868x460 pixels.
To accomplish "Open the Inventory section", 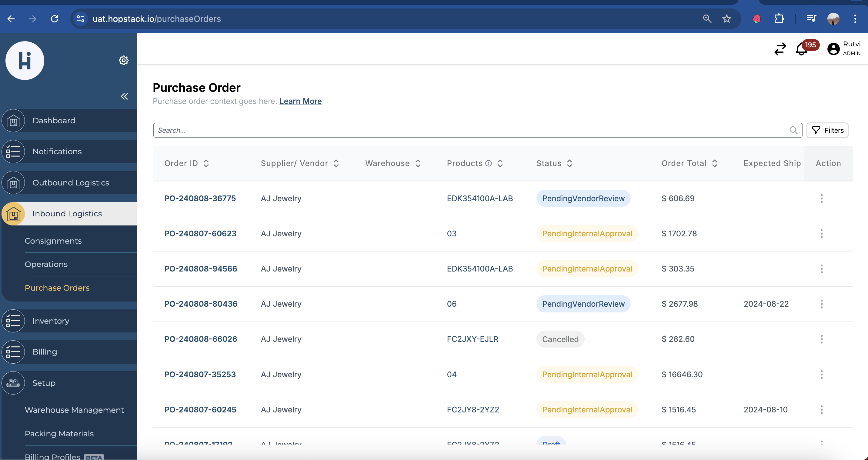I will pyautogui.click(x=51, y=321).
